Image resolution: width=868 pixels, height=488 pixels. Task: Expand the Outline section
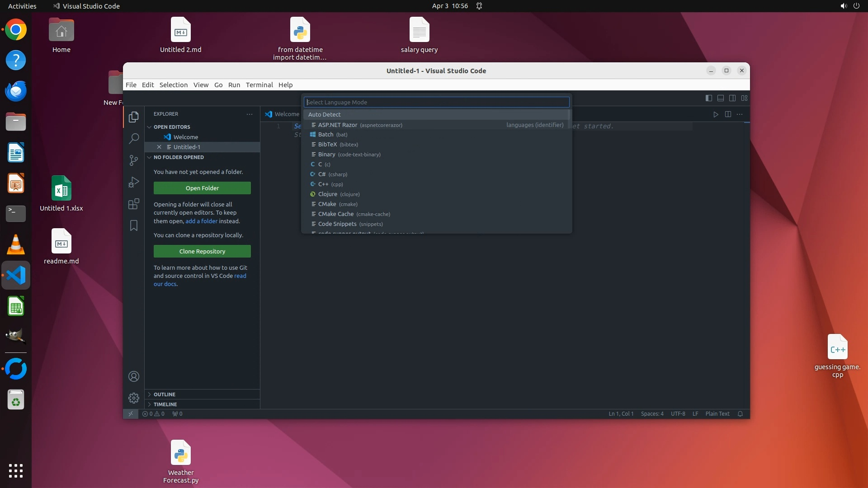pos(164,394)
